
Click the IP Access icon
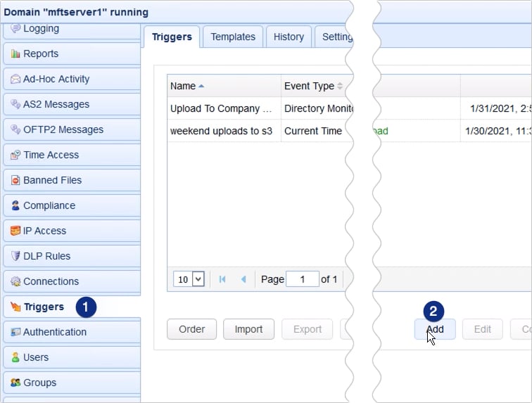click(x=15, y=231)
